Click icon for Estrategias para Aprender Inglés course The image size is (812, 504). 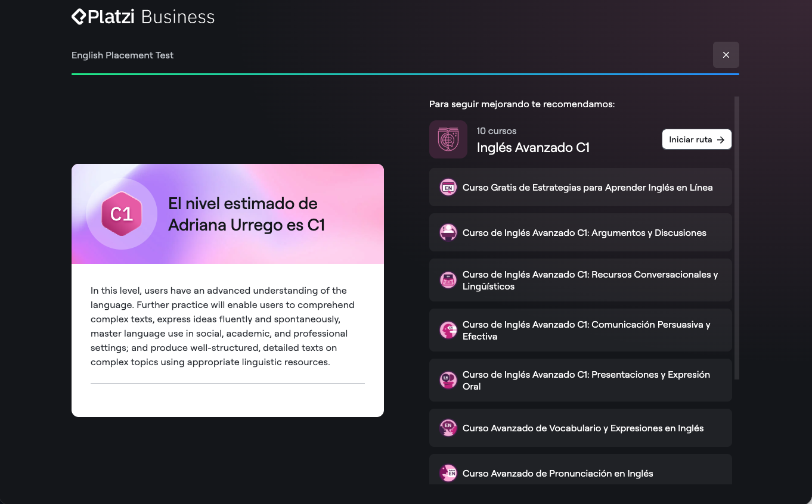448,188
